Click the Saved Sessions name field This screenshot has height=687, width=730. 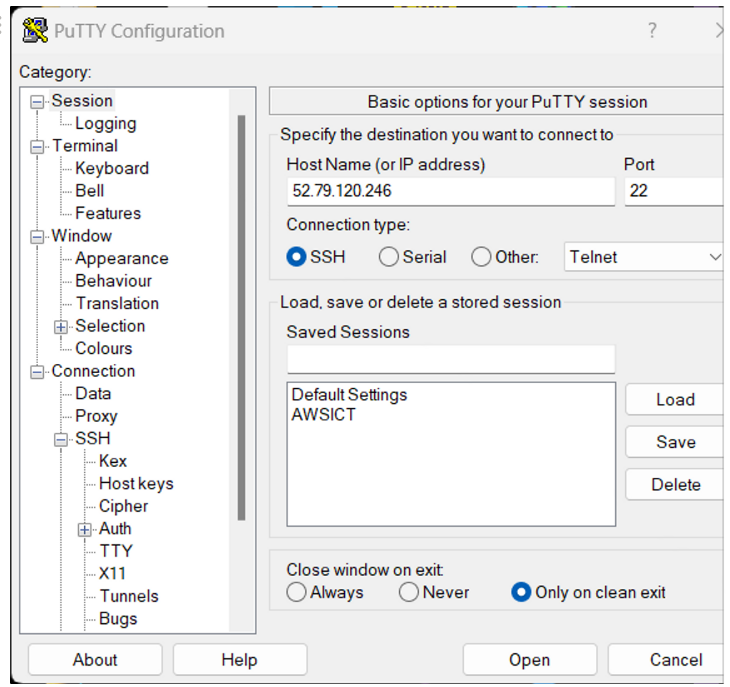pos(451,359)
